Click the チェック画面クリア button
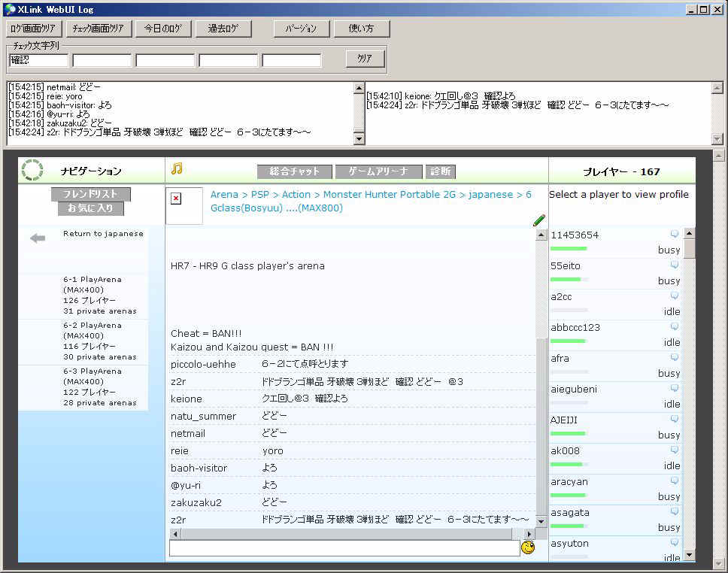The height and width of the screenshot is (573, 728). click(99, 29)
